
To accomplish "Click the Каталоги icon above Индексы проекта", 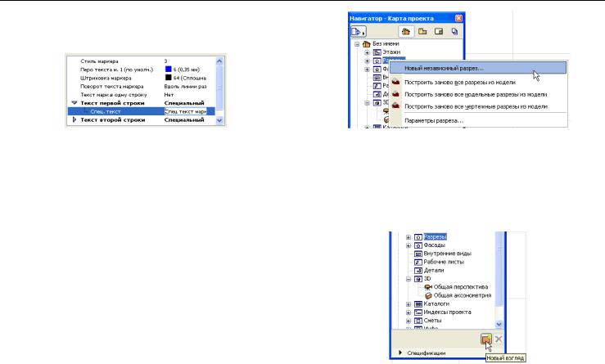I will (418, 303).
